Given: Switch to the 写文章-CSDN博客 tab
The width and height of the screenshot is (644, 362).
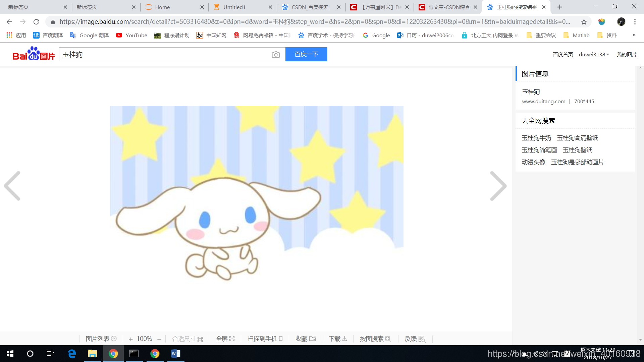Looking at the screenshot, I should [448, 7].
